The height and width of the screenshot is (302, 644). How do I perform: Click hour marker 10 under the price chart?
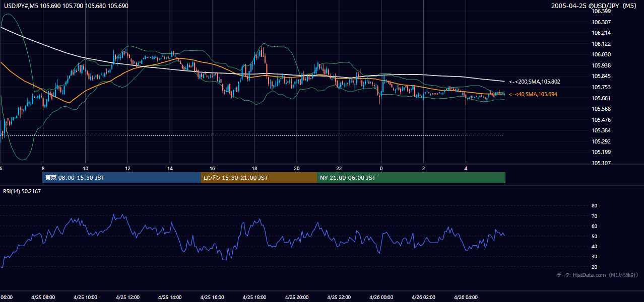(x=86, y=168)
